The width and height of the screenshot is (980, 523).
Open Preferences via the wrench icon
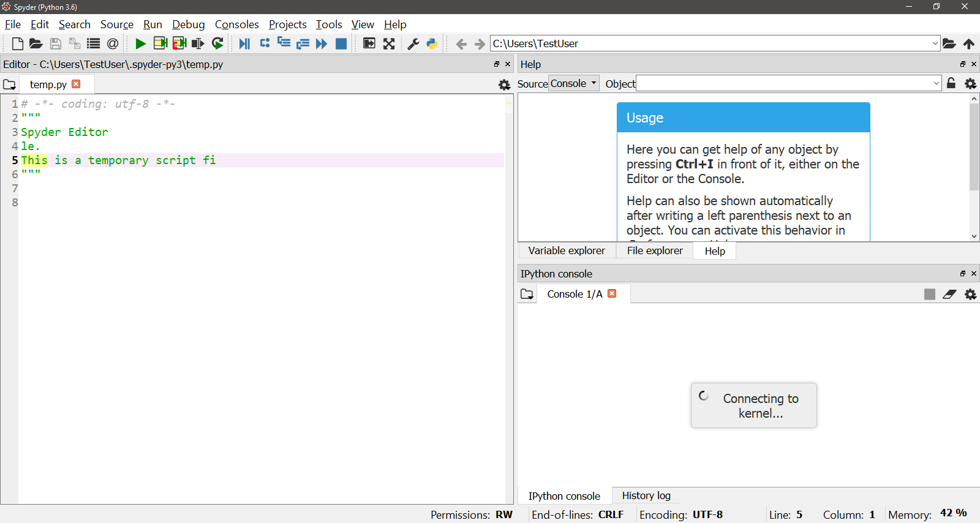pyautogui.click(x=413, y=43)
